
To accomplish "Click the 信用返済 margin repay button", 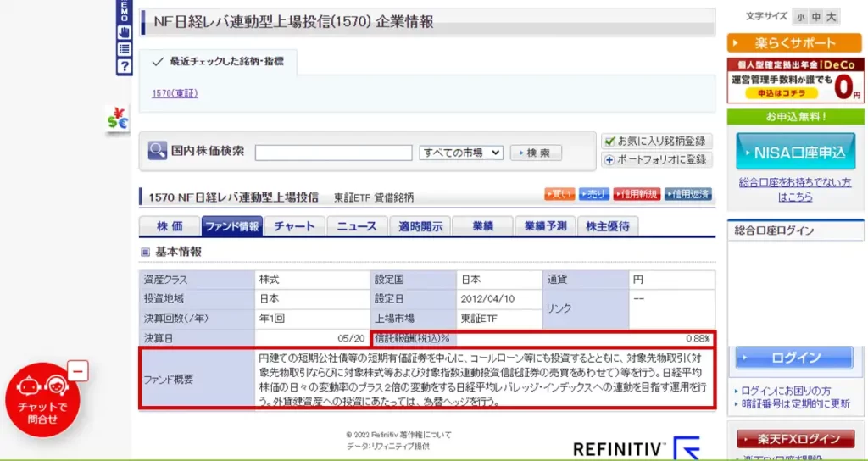I will coord(688,194).
